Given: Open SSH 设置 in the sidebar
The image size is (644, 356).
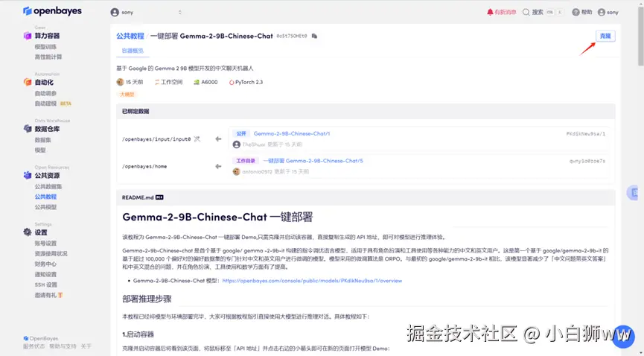Looking at the screenshot, I should tap(46, 285).
